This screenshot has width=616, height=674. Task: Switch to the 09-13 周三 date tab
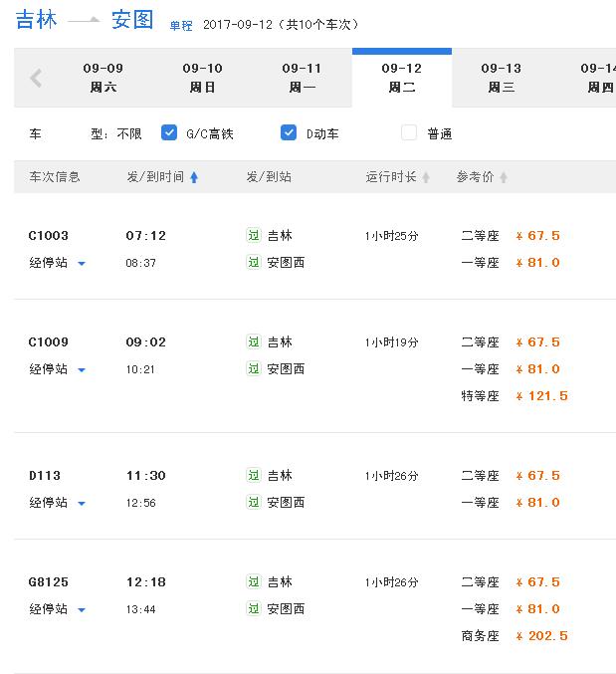(502, 78)
